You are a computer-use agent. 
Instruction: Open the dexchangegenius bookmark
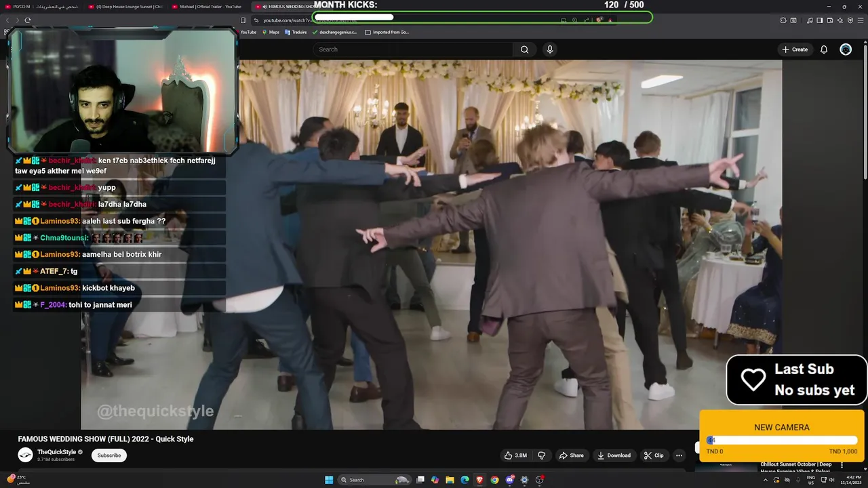tap(335, 32)
